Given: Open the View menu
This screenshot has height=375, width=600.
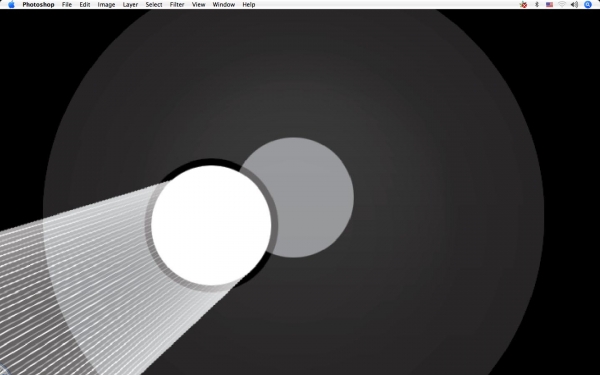Looking at the screenshot, I should coord(199,5).
